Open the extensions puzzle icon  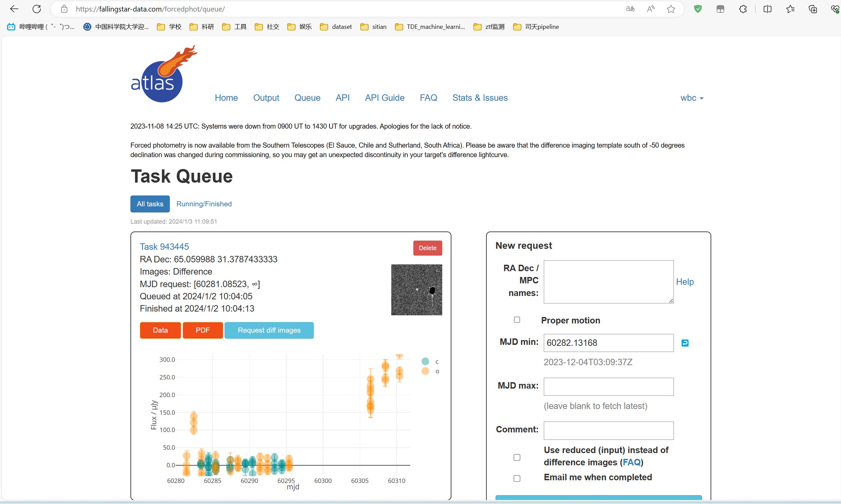click(x=743, y=9)
